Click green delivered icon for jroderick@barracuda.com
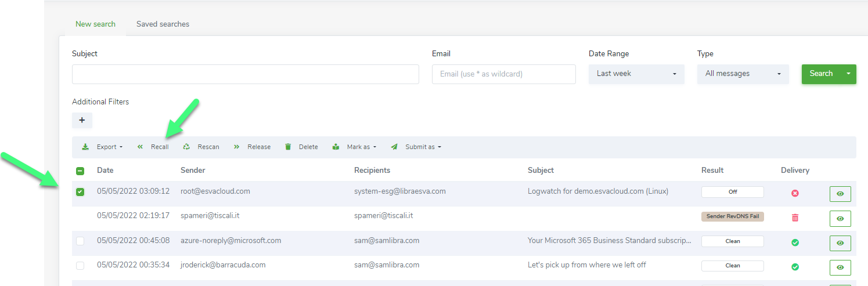The width and height of the screenshot is (868, 286). pos(795,267)
